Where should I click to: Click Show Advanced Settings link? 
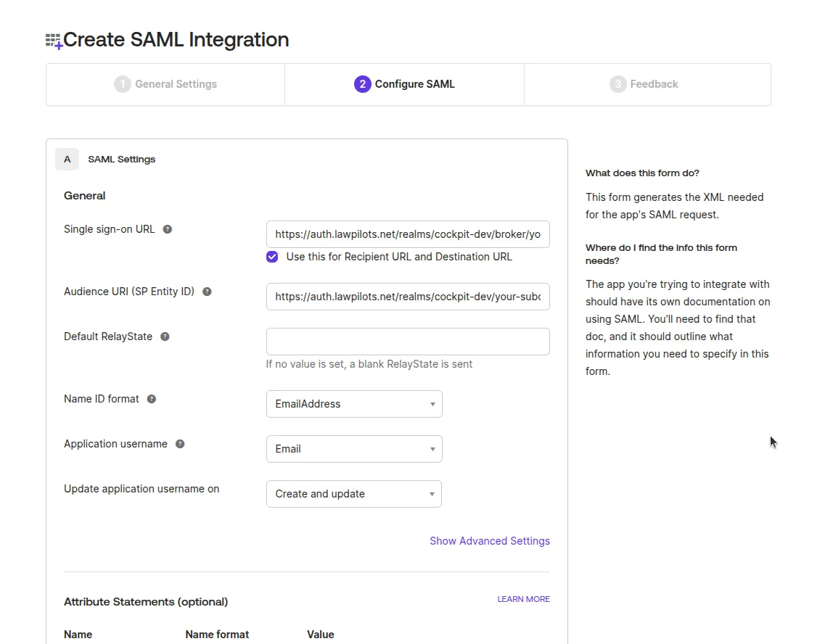[x=490, y=541]
